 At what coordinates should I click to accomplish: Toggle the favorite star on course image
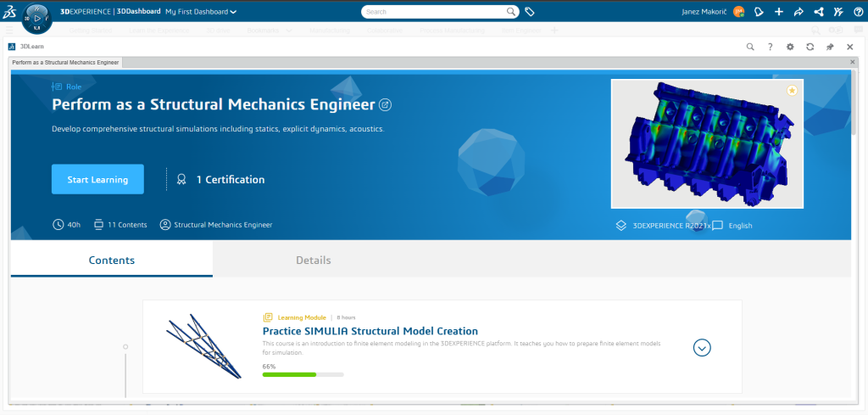(793, 90)
